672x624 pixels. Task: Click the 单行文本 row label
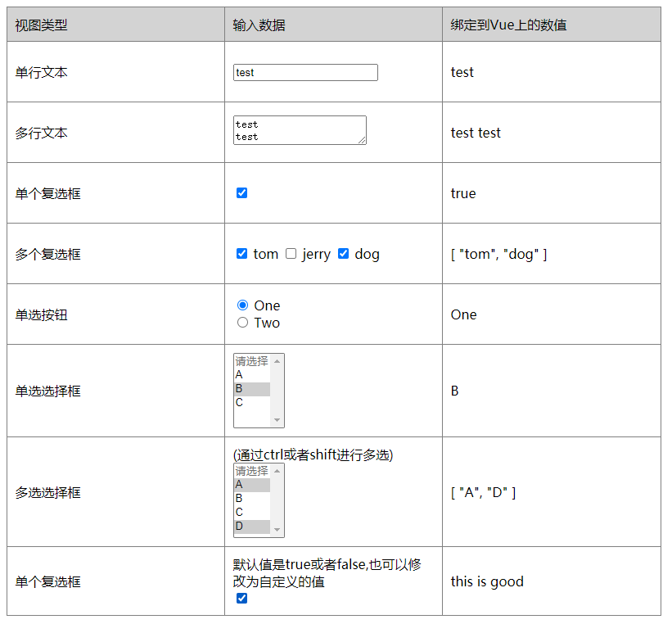point(41,72)
